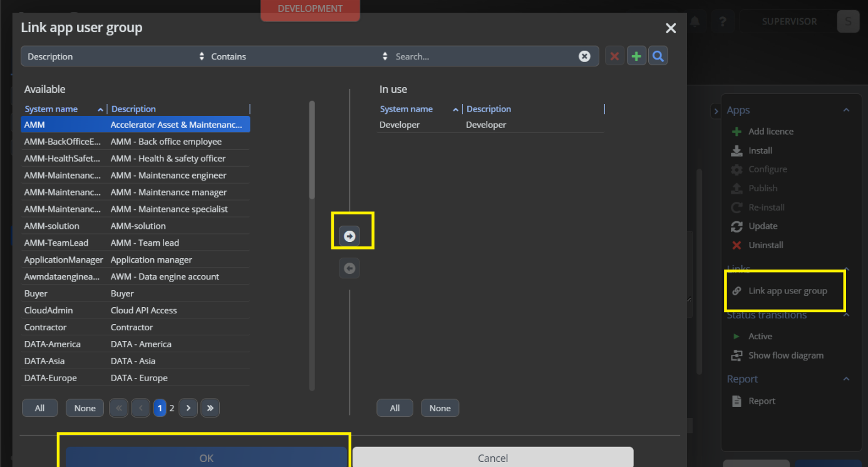Select the AMM row in Available list
Viewport: 868px width, 467px height.
(135, 125)
